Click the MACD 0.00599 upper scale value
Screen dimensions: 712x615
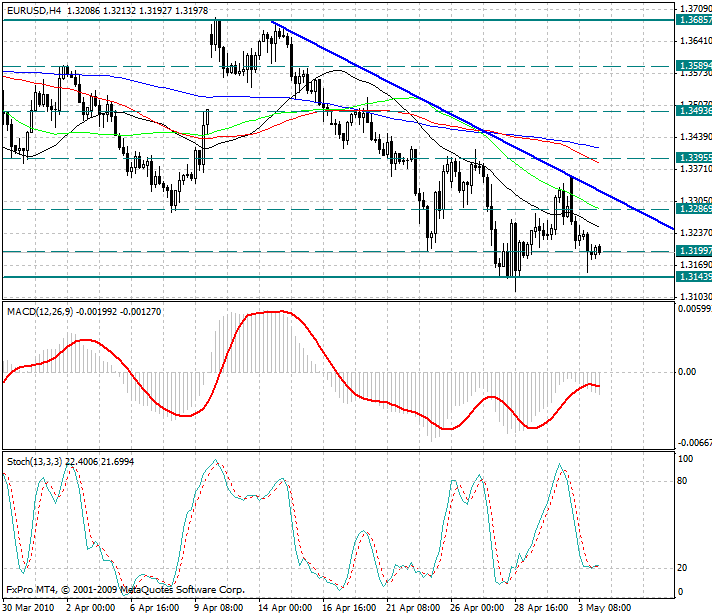coord(695,309)
